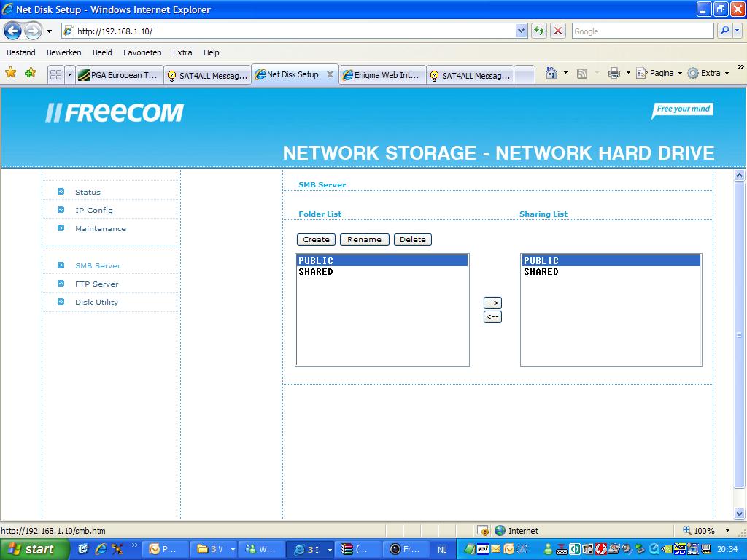Switch to the Enigma Web Int... tab
Viewport: 747px width, 560px height.
tap(382, 75)
